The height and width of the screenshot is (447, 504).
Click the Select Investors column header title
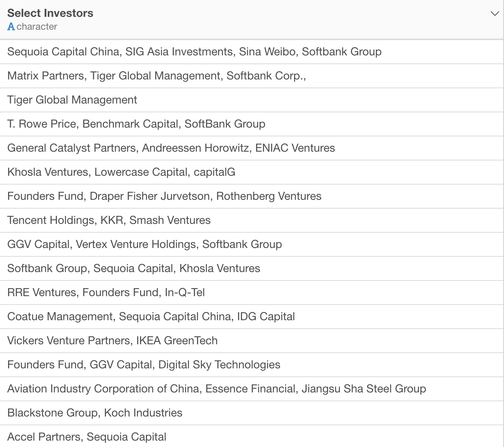tap(50, 13)
